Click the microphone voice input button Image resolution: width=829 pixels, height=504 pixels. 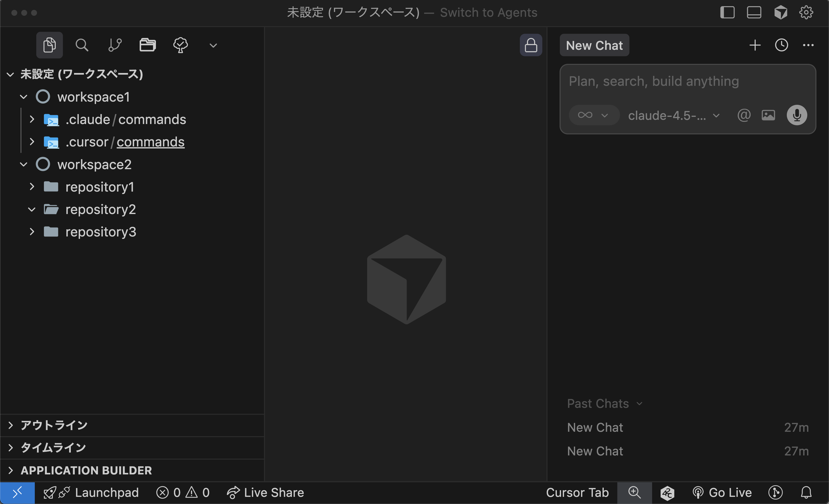[796, 115]
